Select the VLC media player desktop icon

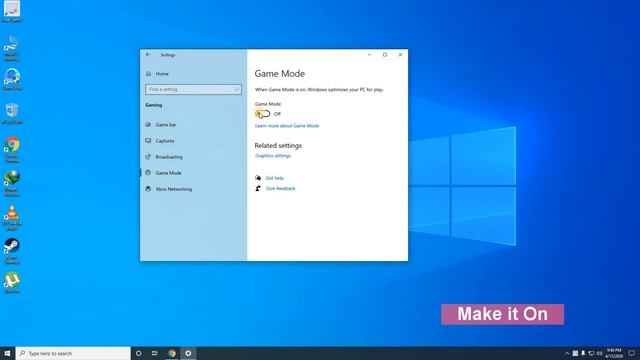tap(12, 218)
